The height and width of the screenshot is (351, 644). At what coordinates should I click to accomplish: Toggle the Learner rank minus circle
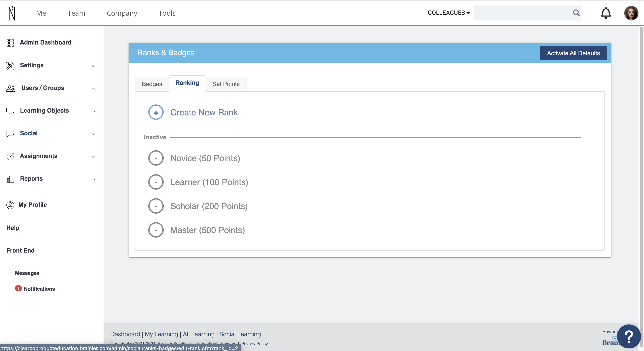point(156,182)
